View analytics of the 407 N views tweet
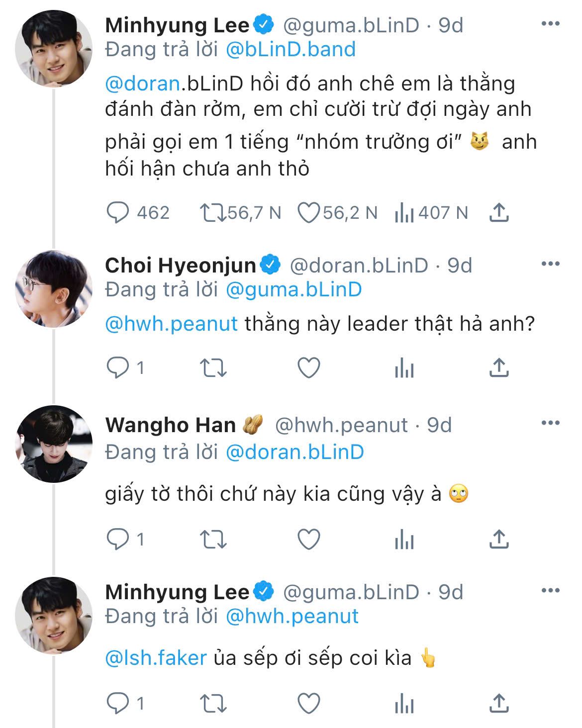This screenshot has width=582, height=728. [x=404, y=213]
